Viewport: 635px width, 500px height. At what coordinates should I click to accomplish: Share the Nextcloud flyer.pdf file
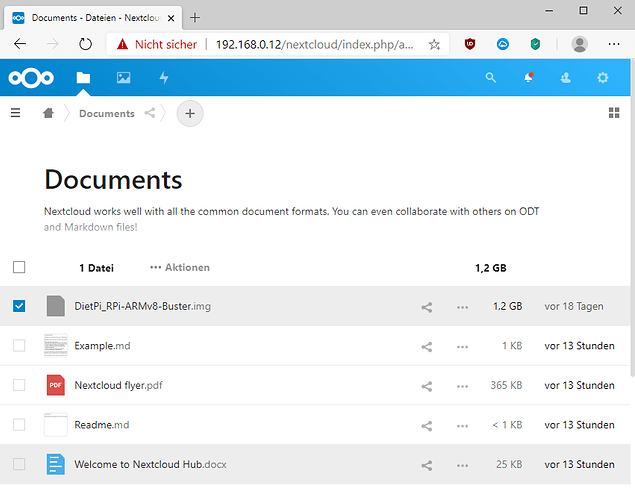point(427,385)
